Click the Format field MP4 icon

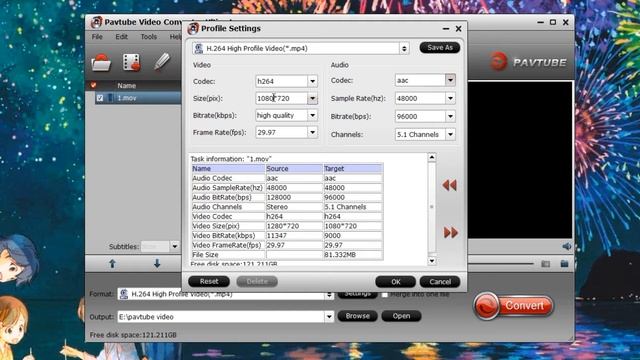click(124, 294)
